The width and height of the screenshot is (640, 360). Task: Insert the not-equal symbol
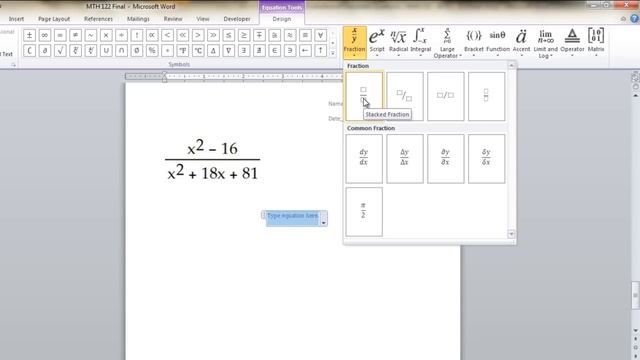75,36
